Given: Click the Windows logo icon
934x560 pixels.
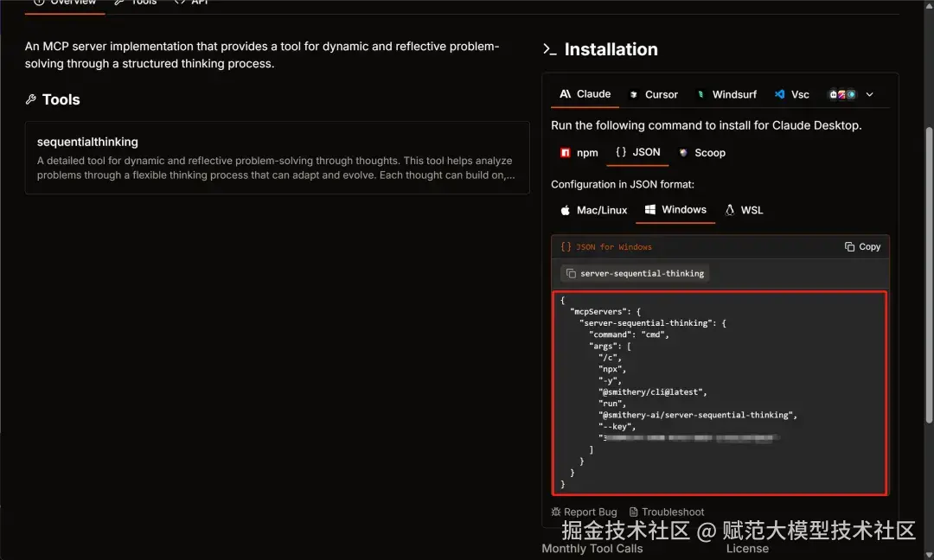Looking at the screenshot, I should coord(650,209).
